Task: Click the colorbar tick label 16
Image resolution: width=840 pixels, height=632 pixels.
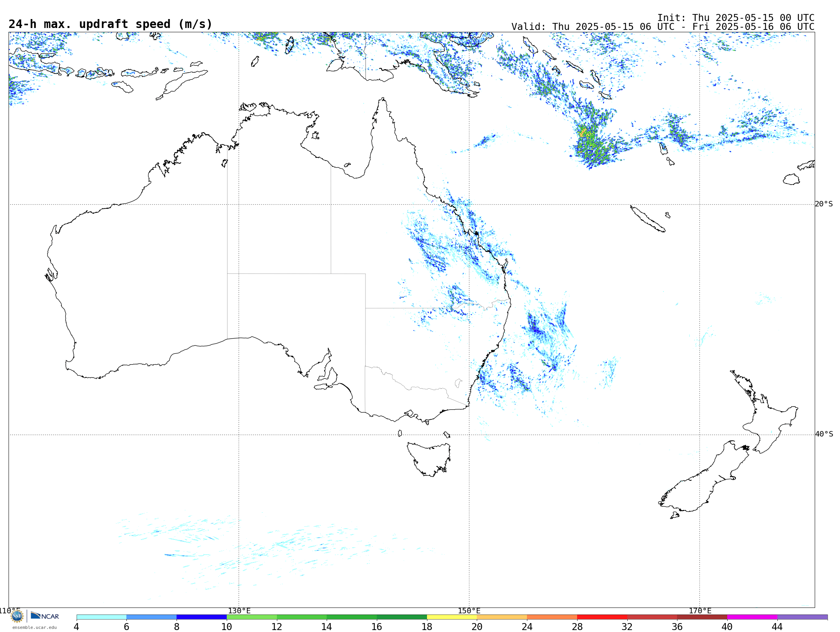Action: 377,627
